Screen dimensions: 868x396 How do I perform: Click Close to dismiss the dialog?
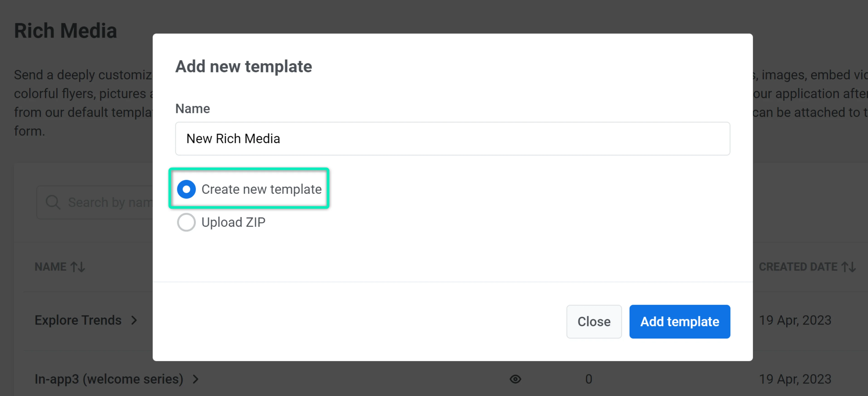pos(594,322)
